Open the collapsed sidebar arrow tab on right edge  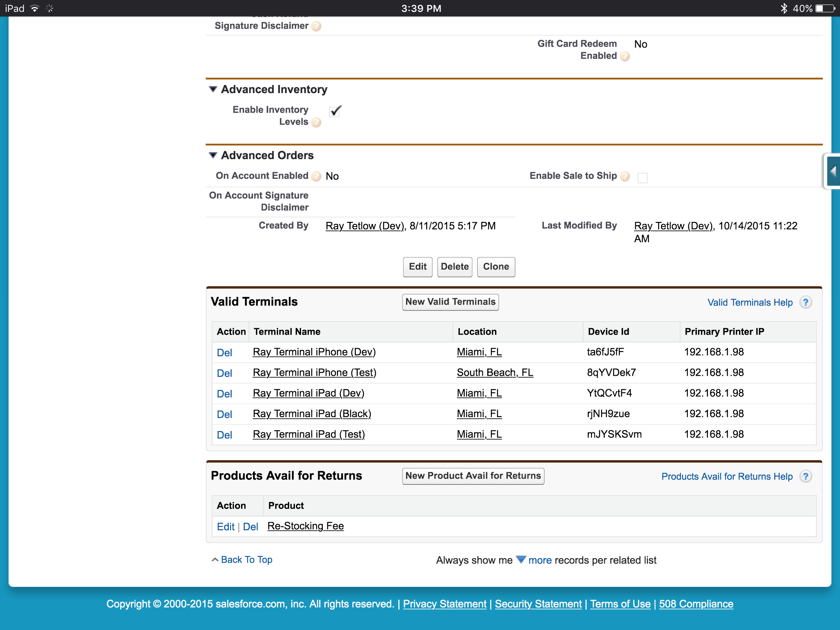pos(833,171)
